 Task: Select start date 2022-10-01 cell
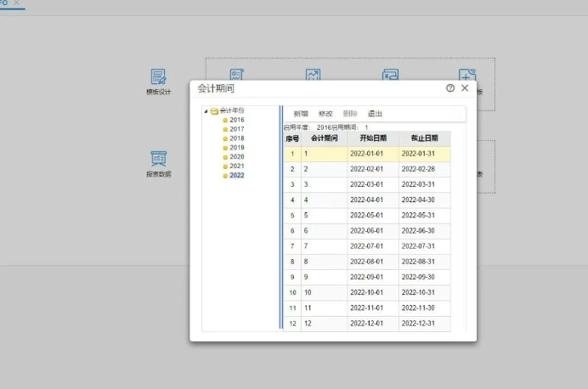coord(373,293)
